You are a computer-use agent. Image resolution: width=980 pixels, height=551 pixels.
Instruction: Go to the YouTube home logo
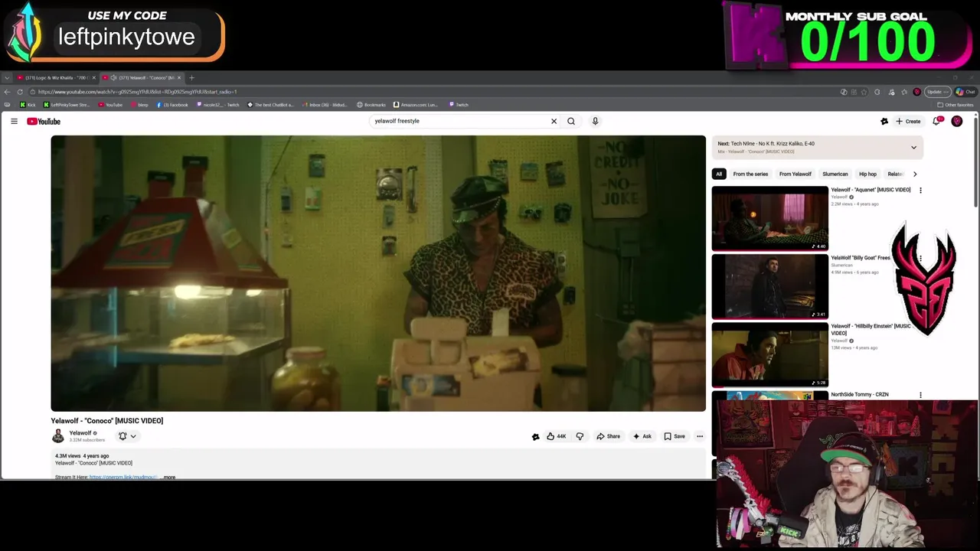click(44, 121)
